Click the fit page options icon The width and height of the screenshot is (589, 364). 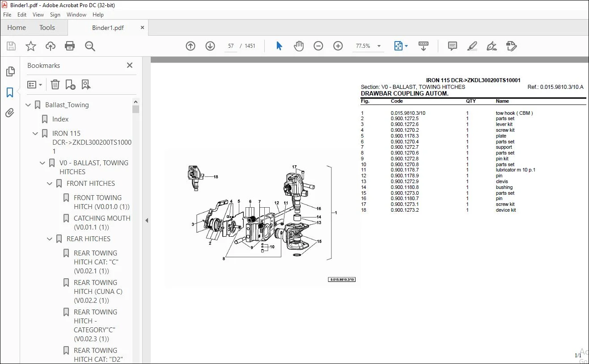coord(401,46)
